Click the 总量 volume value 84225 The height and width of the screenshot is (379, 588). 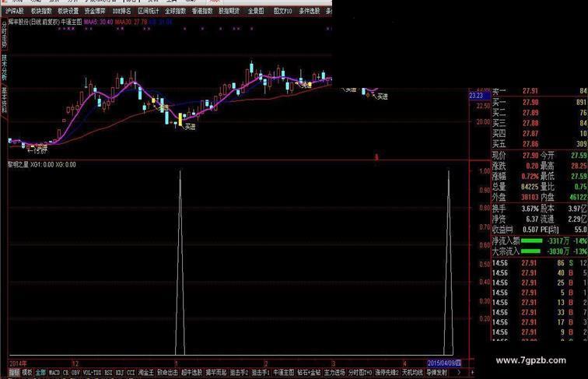[x=530, y=187]
